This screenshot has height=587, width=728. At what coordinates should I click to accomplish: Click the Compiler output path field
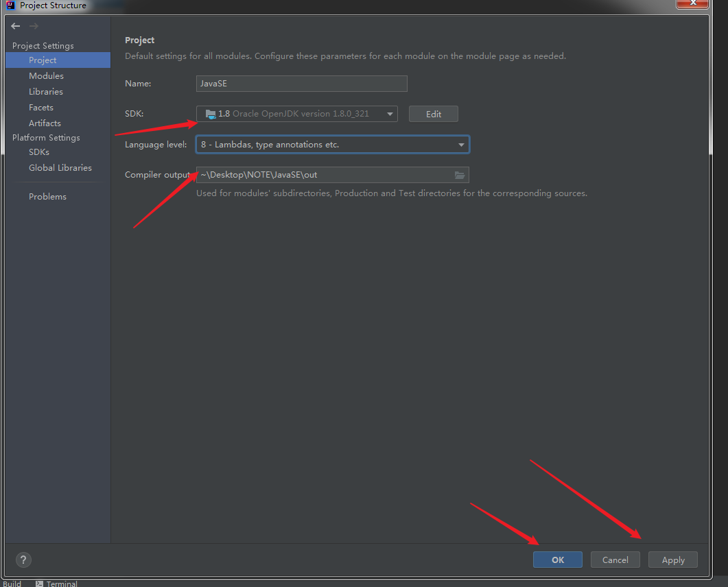[x=332, y=175]
